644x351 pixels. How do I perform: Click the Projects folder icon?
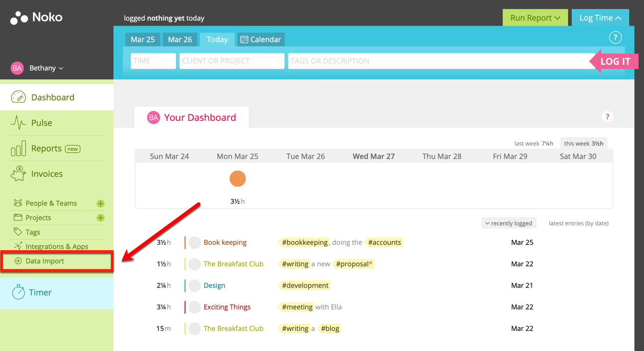coord(18,218)
